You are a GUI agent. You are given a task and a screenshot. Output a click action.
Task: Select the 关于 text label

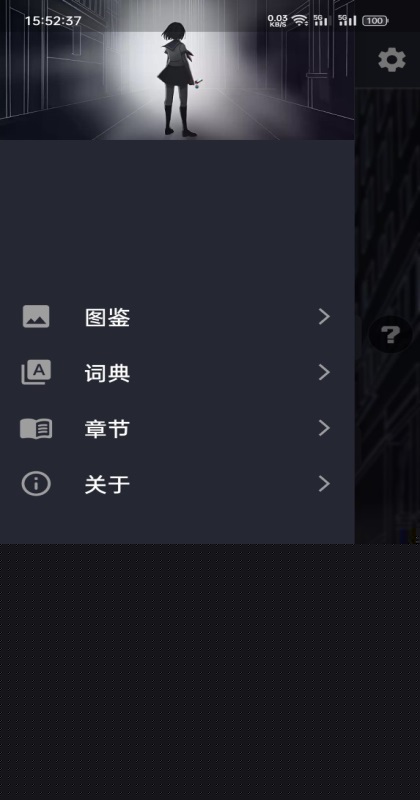(x=107, y=484)
